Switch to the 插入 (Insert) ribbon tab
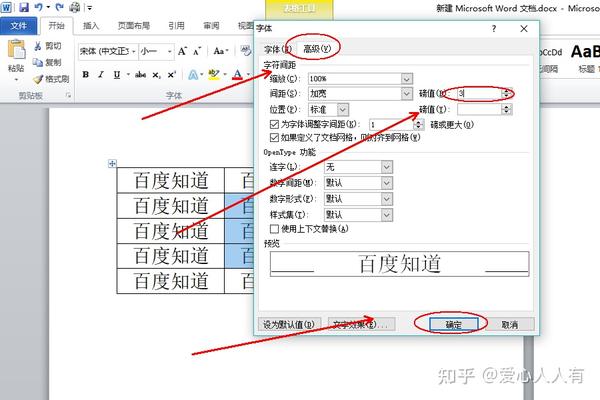The image size is (600, 400). (91, 26)
